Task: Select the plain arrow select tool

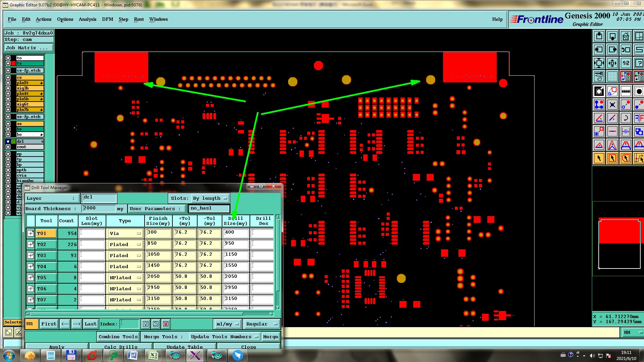Action: 599,158
